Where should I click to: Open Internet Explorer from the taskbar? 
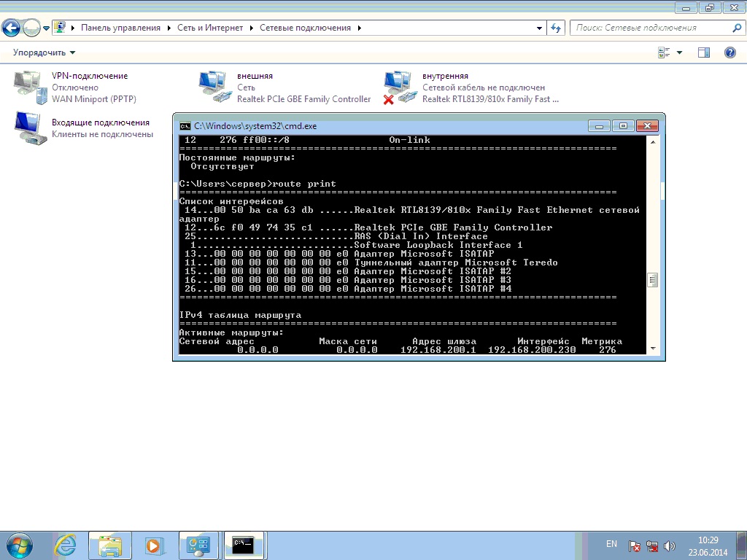(x=66, y=545)
